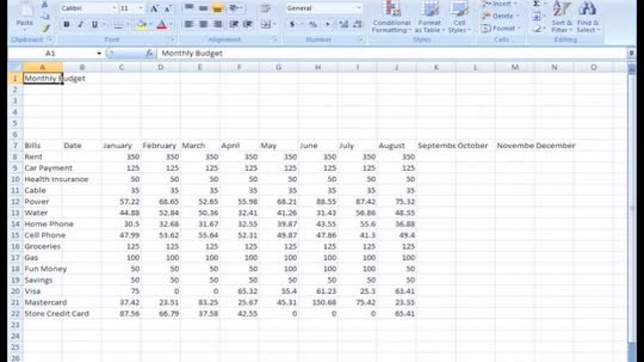Open the Name Box dropdown arrow
Image resolution: width=644 pixels, height=362 pixels.
click(x=99, y=53)
